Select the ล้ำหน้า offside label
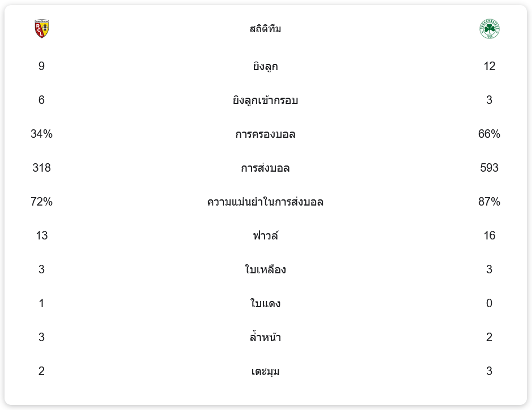The width and height of the screenshot is (532, 410). (265, 338)
